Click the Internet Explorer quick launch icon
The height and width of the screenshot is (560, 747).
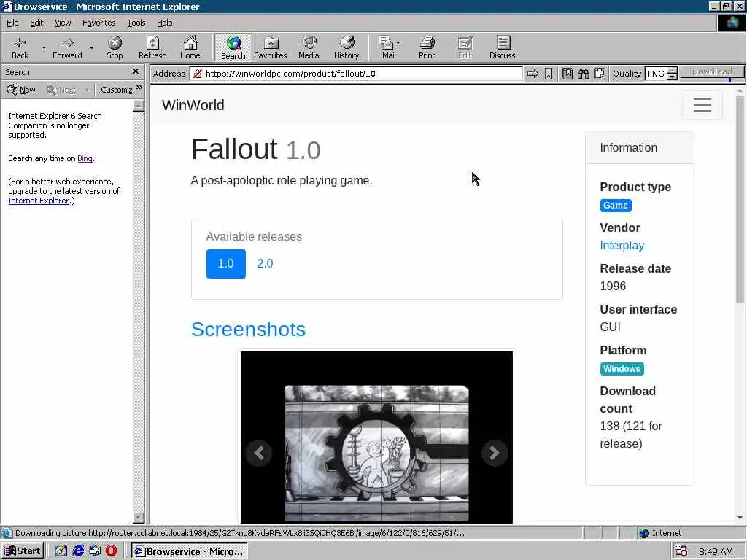(x=78, y=551)
